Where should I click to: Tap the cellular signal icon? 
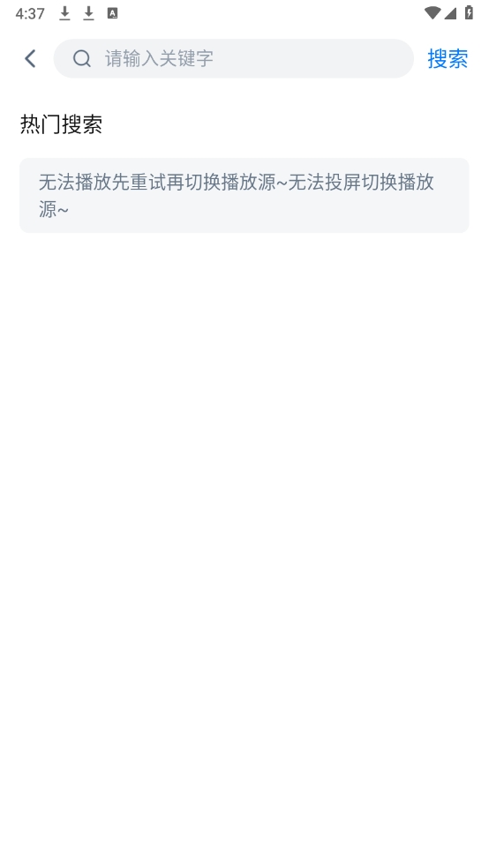[x=450, y=12]
